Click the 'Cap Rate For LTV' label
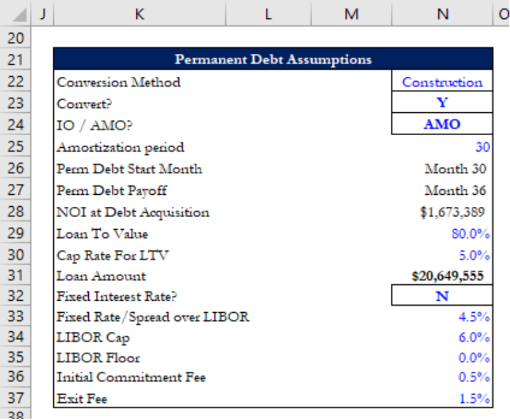This screenshot has width=510, height=420. (112, 256)
